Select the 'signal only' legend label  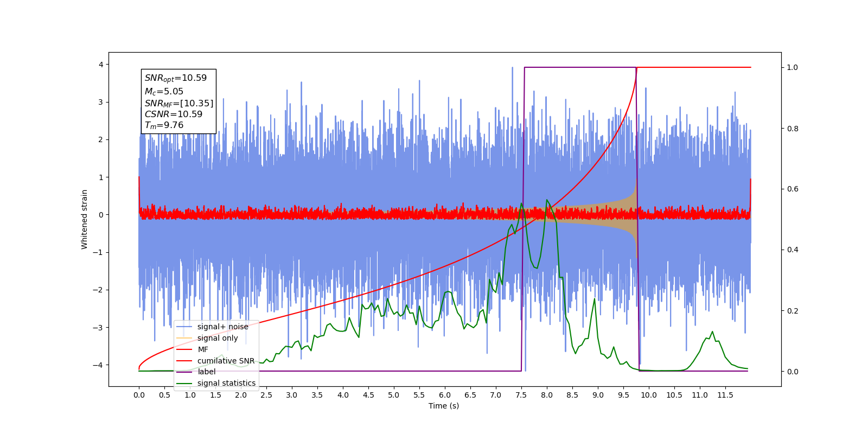point(218,338)
